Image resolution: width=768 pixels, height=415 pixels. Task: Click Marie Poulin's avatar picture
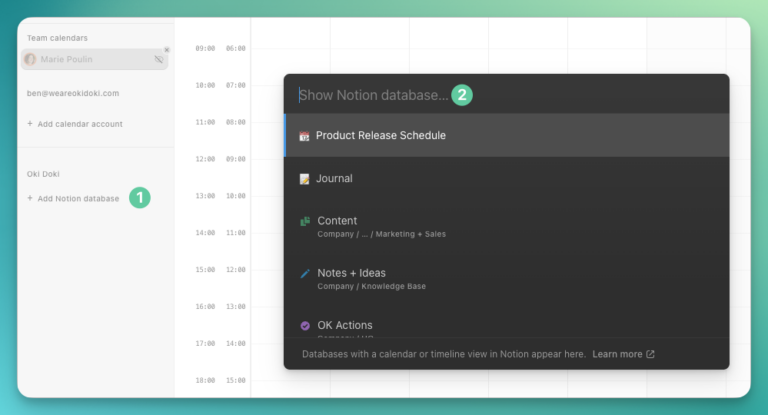(x=30, y=59)
